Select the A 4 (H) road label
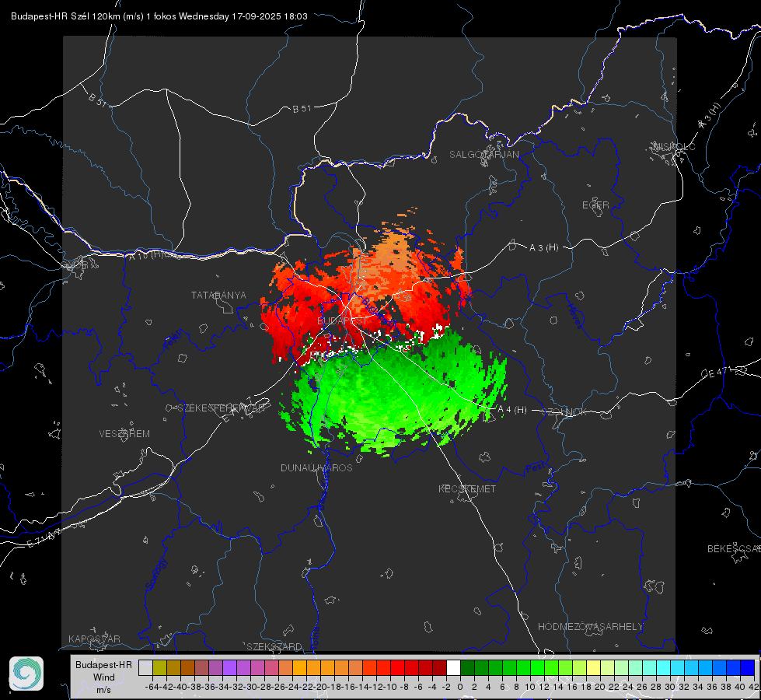The width and height of the screenshot is (761, 700). [x=512, y=410]
